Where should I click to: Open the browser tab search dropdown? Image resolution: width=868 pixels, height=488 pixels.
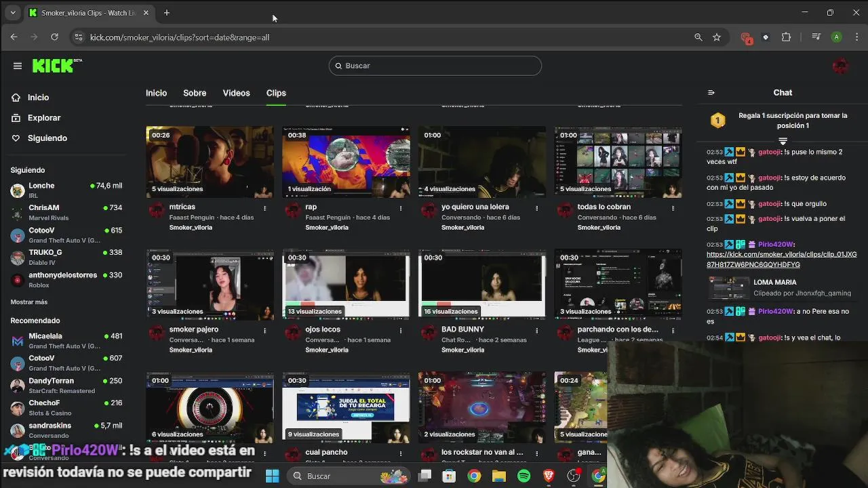[x=12, y=12]
